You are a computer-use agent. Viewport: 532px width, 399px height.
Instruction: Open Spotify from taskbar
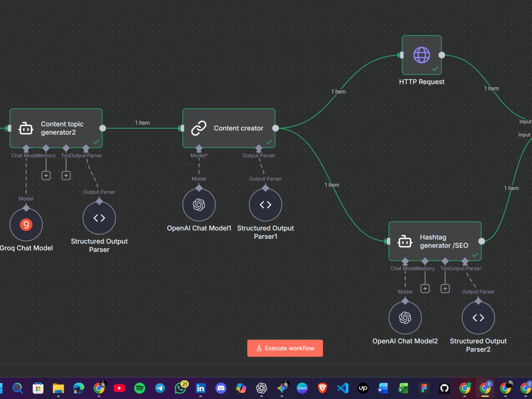(140, 388)
